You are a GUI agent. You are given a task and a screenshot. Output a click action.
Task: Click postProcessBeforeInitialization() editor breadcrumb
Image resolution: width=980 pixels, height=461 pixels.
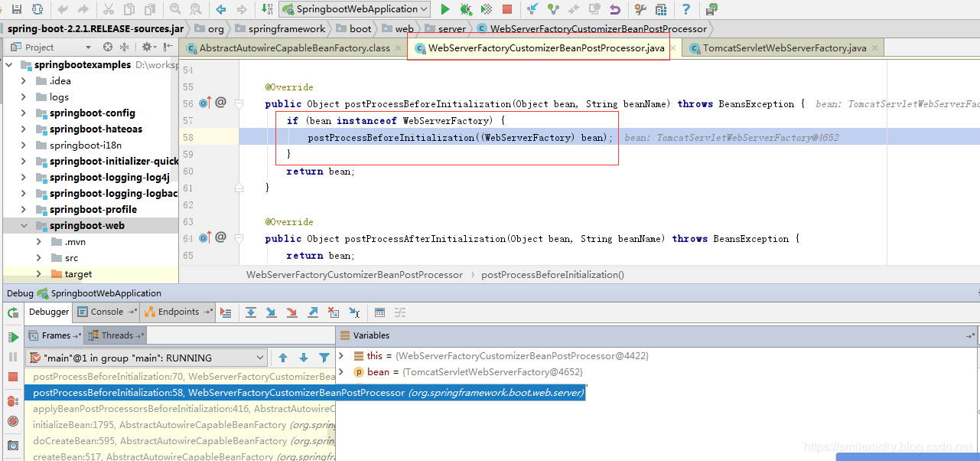click(552, 274)
